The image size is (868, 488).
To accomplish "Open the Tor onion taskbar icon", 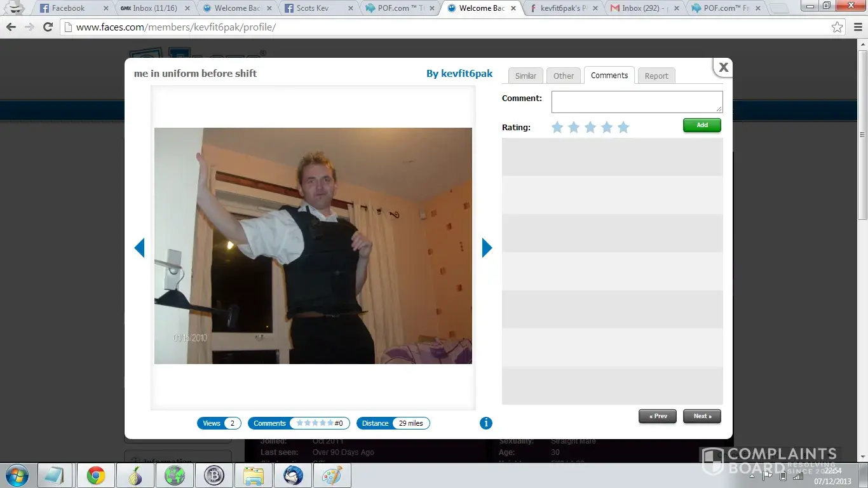I will [135, 475].
